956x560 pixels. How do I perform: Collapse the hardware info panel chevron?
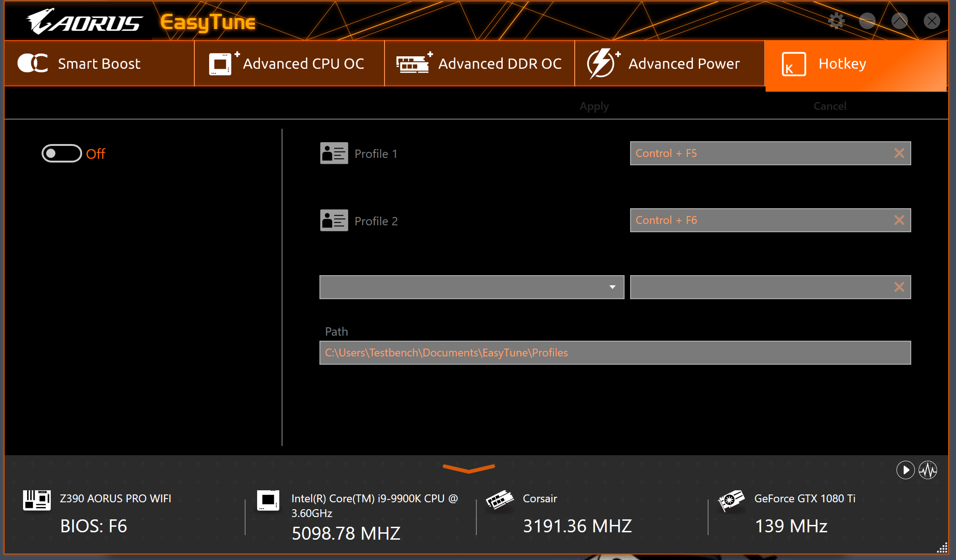click(x=469, y=469)
